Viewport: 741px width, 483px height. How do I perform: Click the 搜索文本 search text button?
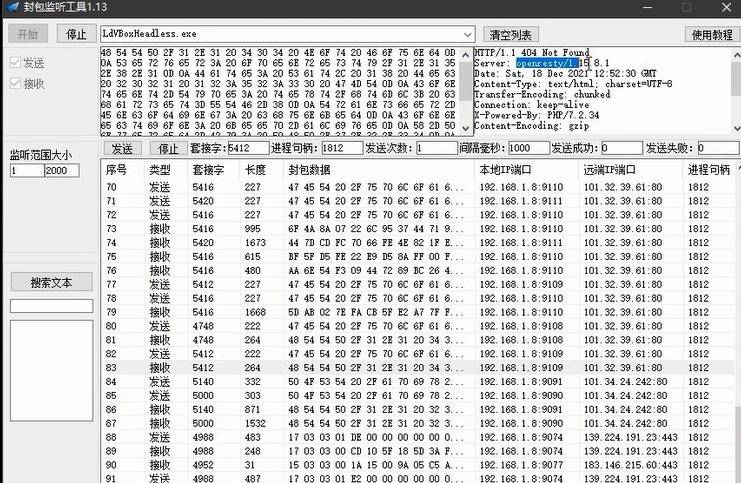52,282
